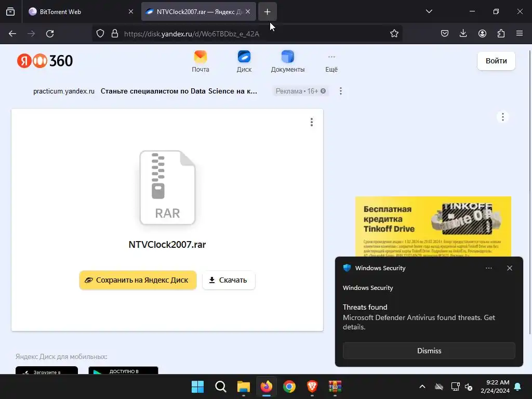This screenshot has height=399, width=532.
Task: Open Google Chrome from taskbar
Action: pyautogui.click(x=289, y=387)
